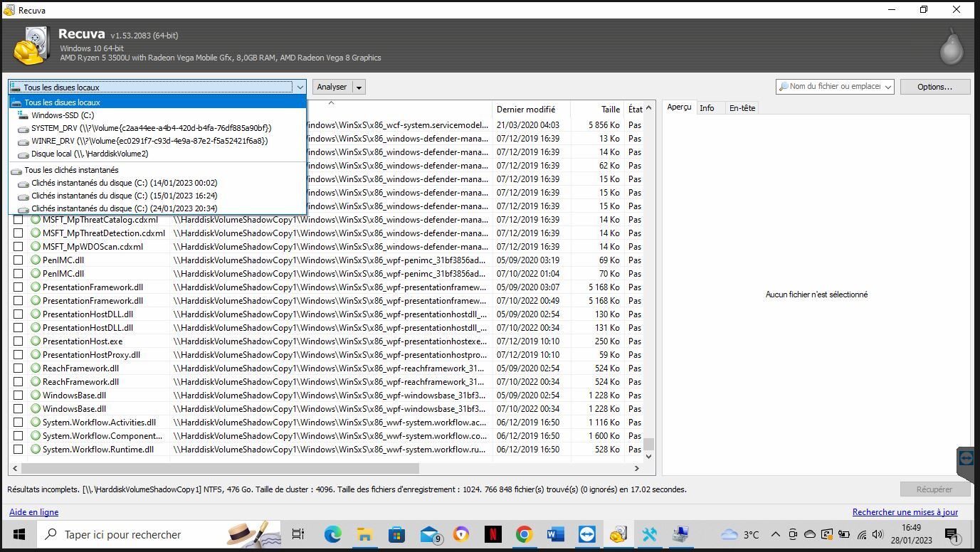This screenshot has width=980, height=552.
Task: Select the MSFT_MpWDOScan.cdxml checkbox
Action: pyautogui.click(x=19, y=247)
